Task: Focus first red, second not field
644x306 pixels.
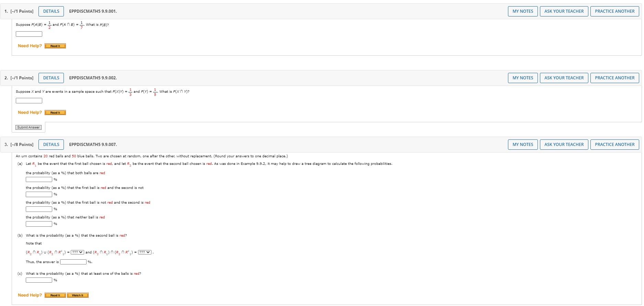Action: coord(39,194)
